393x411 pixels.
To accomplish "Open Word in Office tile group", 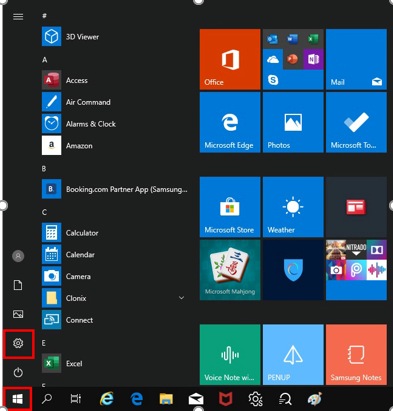I will click(x=293, y=39).
